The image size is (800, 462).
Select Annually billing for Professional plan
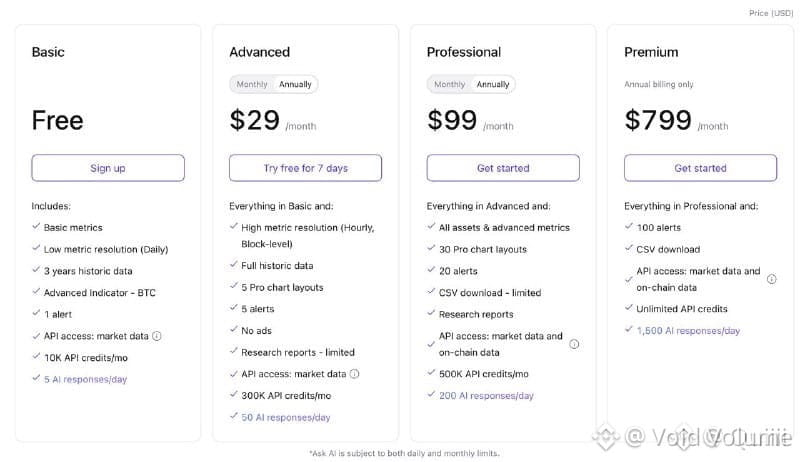click(493, 84)
